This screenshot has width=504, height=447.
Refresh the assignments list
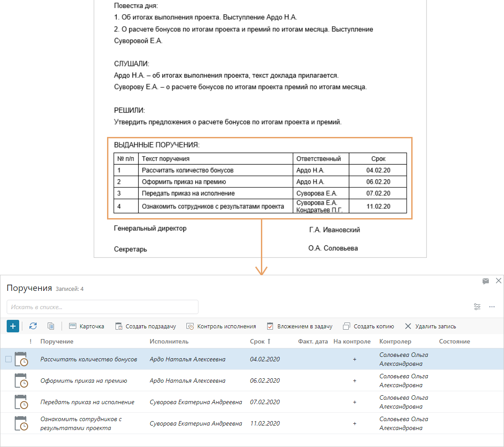click(33, 326)
